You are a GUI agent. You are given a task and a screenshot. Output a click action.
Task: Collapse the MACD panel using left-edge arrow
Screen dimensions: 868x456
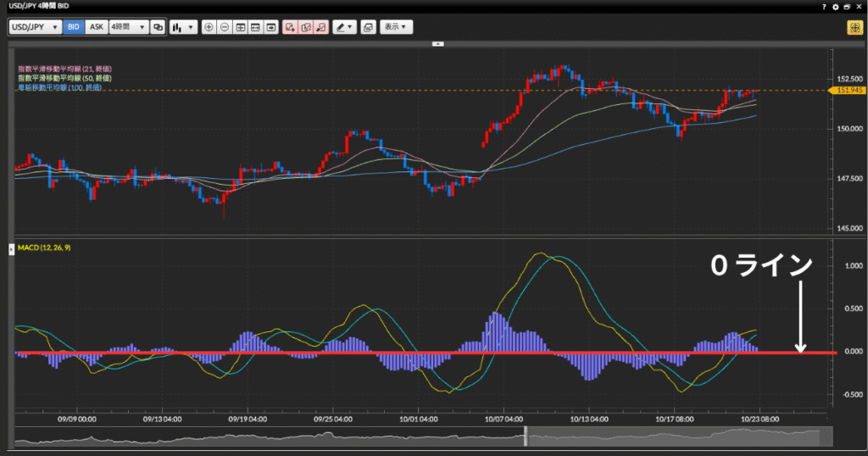[x=11, y=248]
